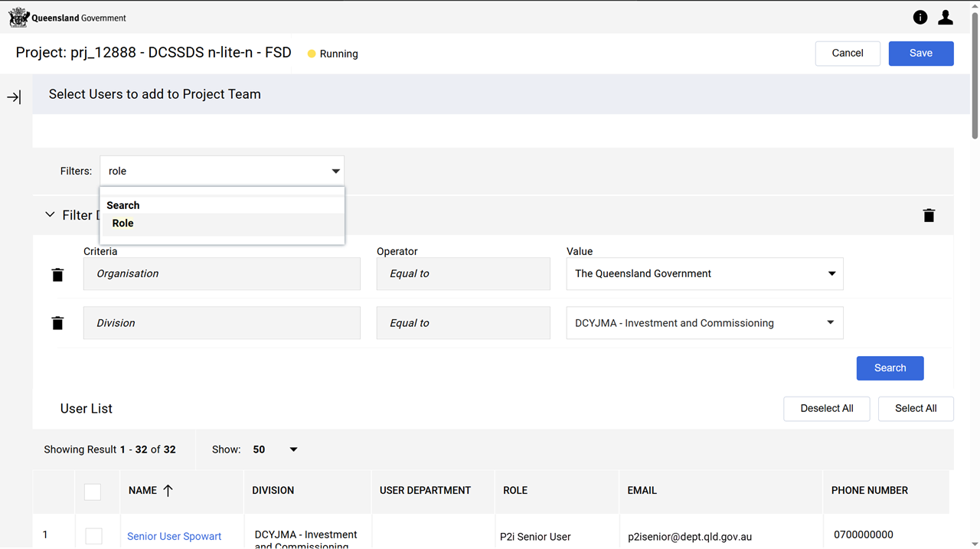Image resolution: width=980 pixels, height=549 pixels.
Task: Click the Save button
Action: coord(920,54)
